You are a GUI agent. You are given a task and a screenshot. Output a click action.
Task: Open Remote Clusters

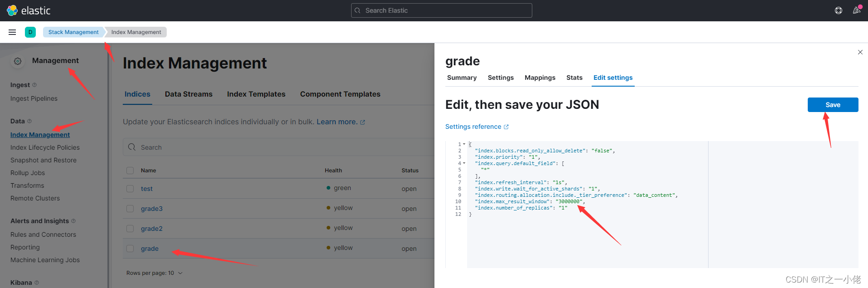click(35, 198)
